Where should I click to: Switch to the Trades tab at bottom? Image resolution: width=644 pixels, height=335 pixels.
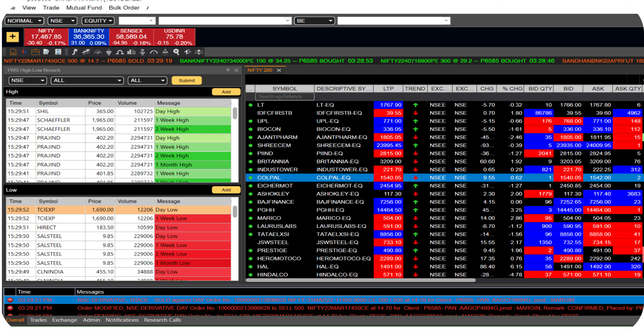click(x=38, y=320)
